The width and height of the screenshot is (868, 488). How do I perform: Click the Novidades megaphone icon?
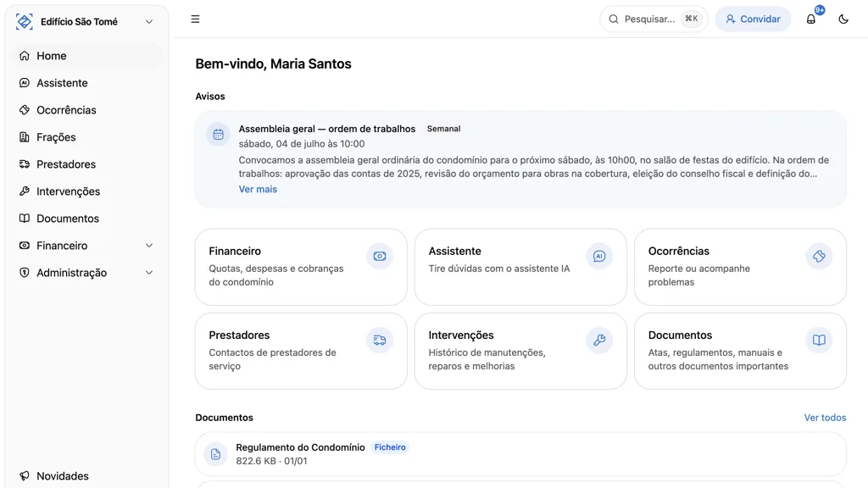click(25, 476)
